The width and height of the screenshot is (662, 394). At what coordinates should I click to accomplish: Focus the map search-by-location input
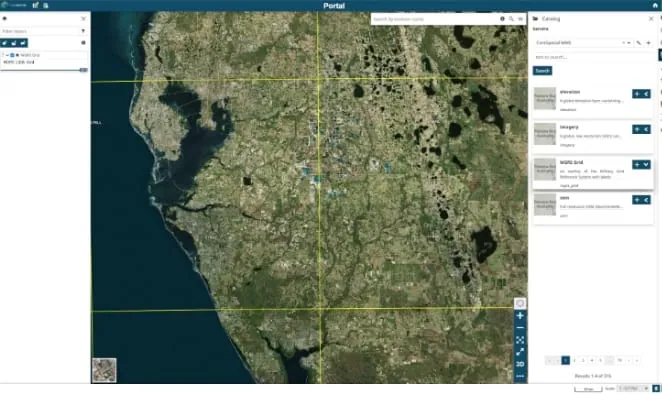[434, 19]
